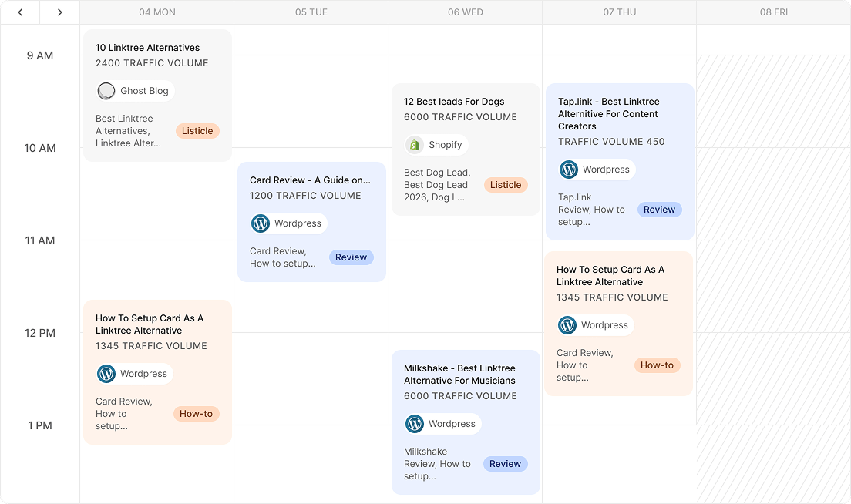Viewport: 851px width, 504px height.
Task: Click the Review tag on the Milkshake card
Action: (505, 464)
